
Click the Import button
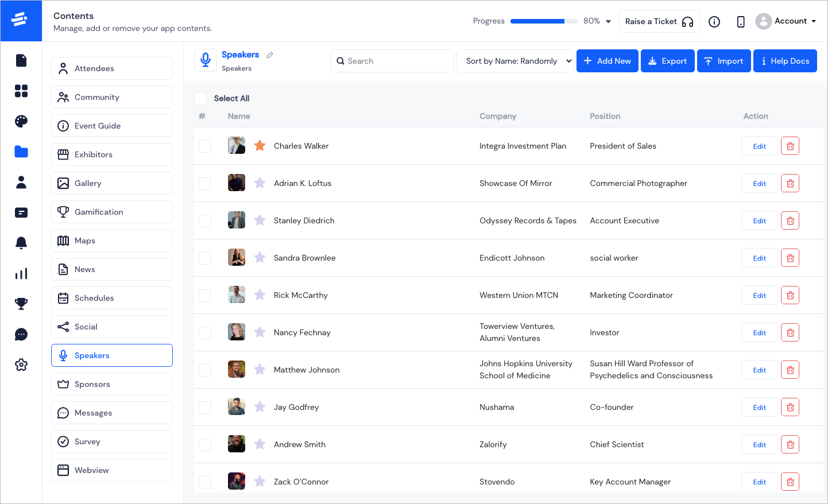(724, 61)
